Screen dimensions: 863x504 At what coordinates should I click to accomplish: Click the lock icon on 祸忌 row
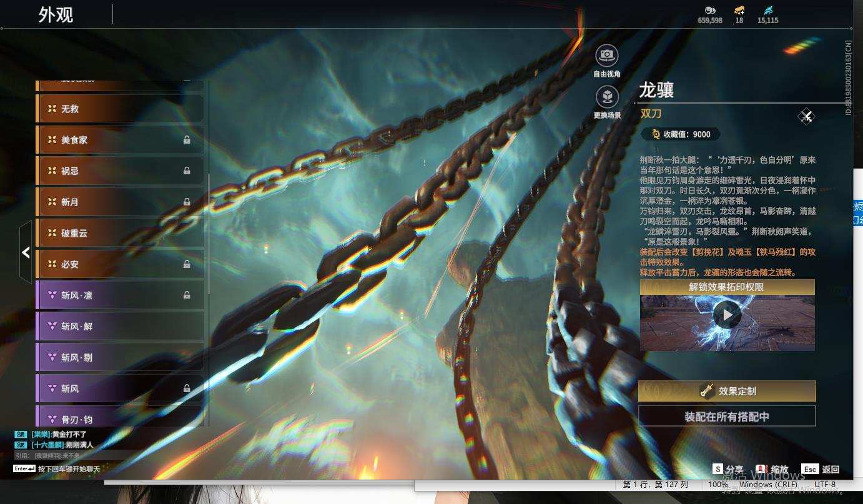coord(187,170)
